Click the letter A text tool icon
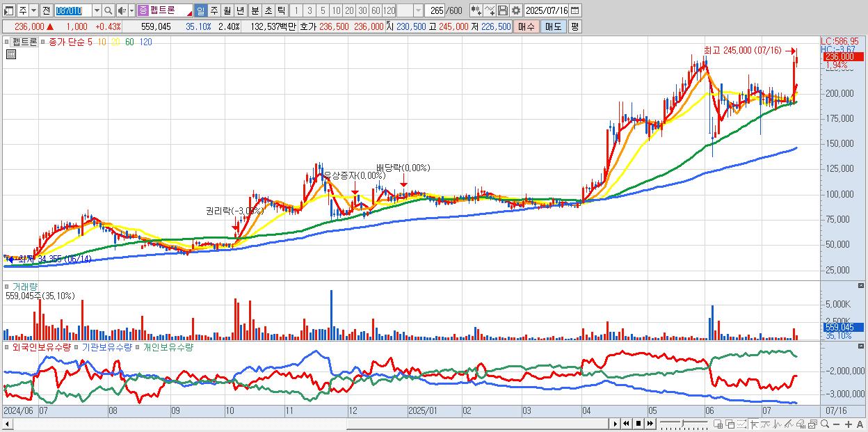This screenshot has height=432, width=868. pos(860,424)
